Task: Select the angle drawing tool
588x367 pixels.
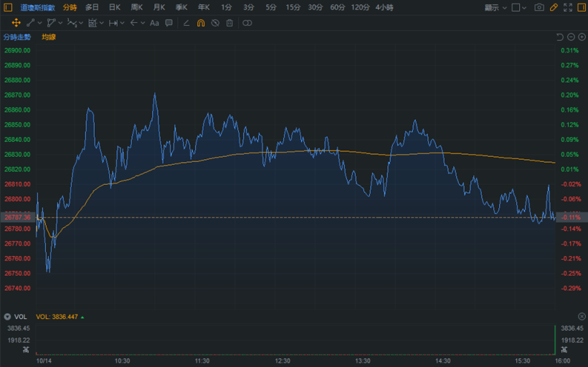Action: [186, 23]
